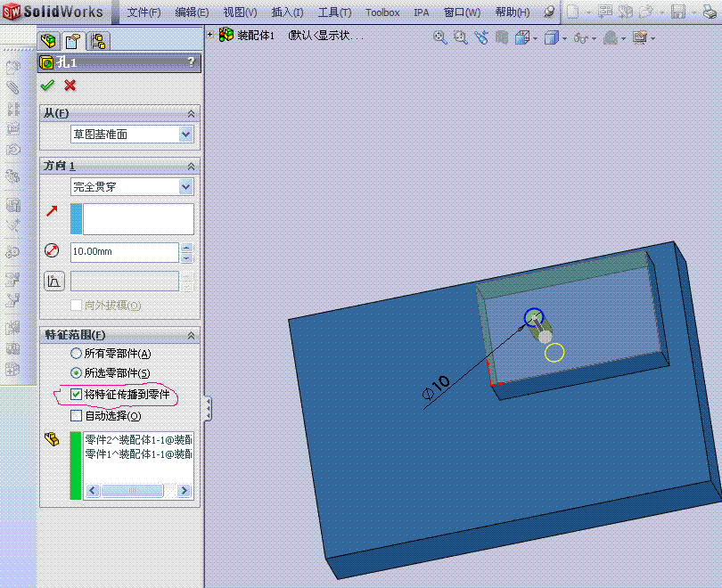Click the components-to-affect icon

click(x=52, y=439)
